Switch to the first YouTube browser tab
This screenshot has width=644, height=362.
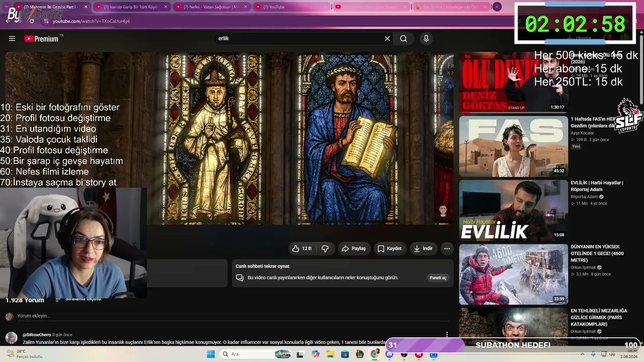point(50,7)
